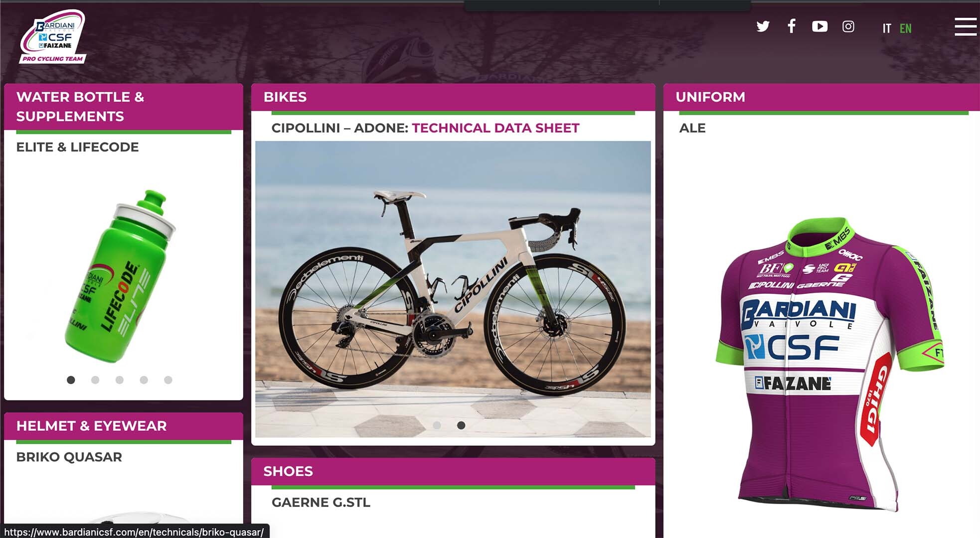Go to the fifth water bottle slide
Screen dimensions: 980x538
coord(168,380)
